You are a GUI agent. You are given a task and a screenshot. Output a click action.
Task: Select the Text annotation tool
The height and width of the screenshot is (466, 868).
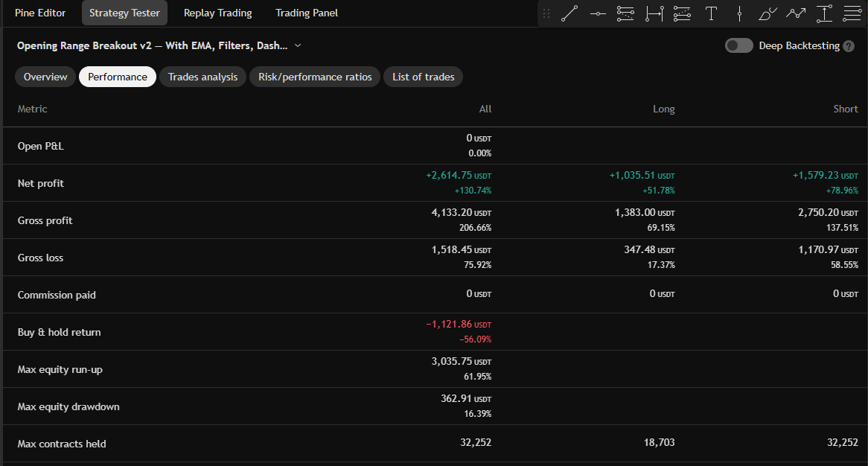tap(710, 12)
